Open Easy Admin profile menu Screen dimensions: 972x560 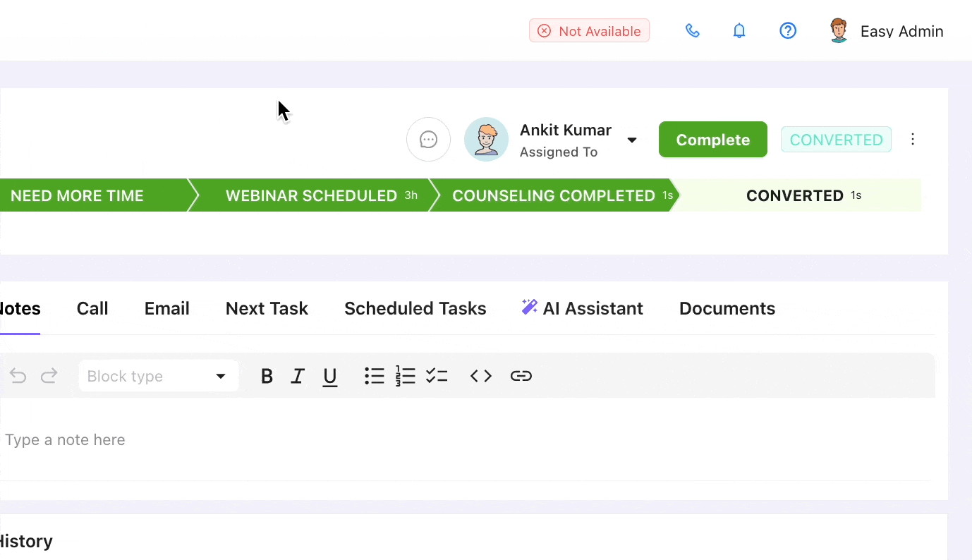pyautogui.click(x=887, y=31)
